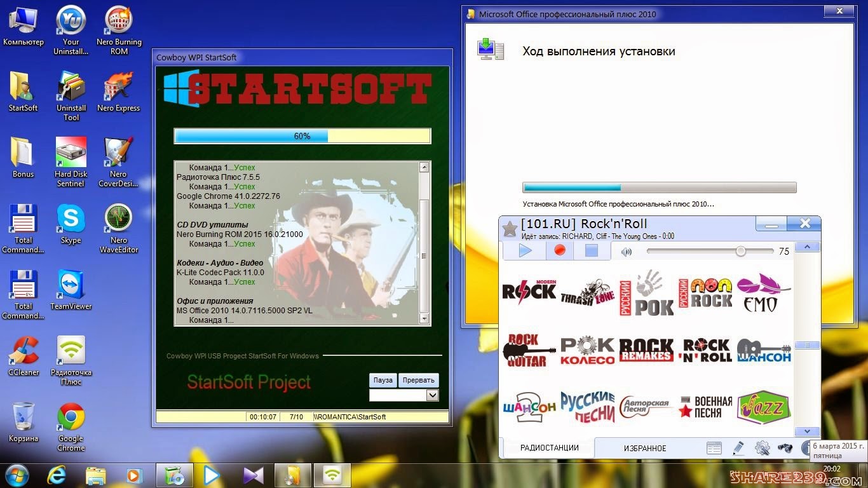
Task: Select the Uninstall Tool desktop shortcut
Action: pyautogui.click(x=71, y=96)
